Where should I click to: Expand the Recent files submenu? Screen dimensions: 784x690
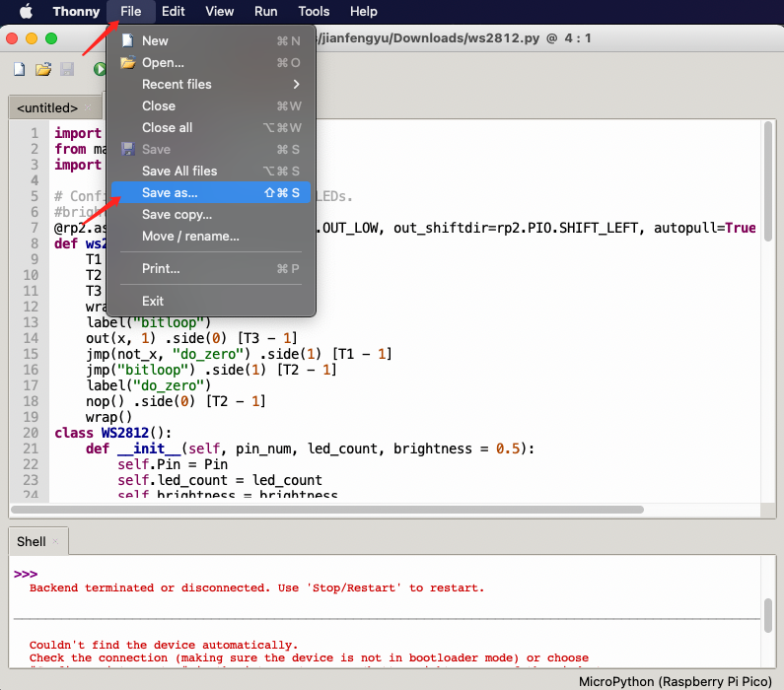pos(211,84)
